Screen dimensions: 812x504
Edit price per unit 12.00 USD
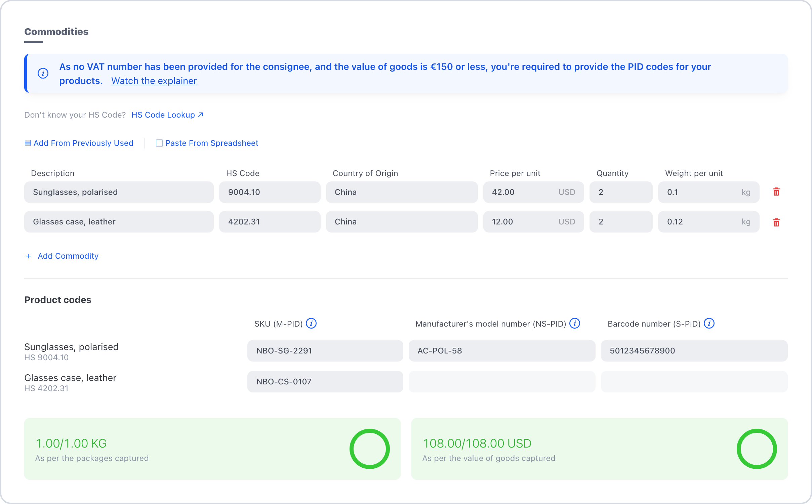[x=534, y=222]
